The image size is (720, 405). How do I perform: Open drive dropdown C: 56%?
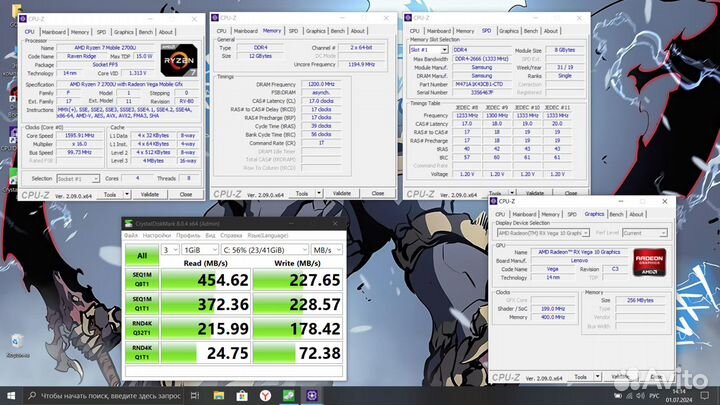click(x=264, y=249)
